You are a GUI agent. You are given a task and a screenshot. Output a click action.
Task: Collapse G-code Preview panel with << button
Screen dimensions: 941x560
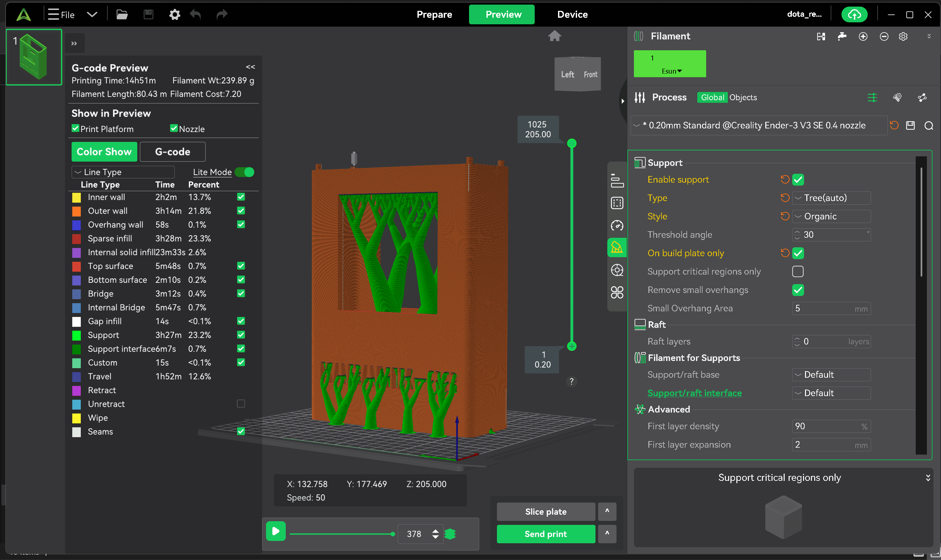[250, 67]
